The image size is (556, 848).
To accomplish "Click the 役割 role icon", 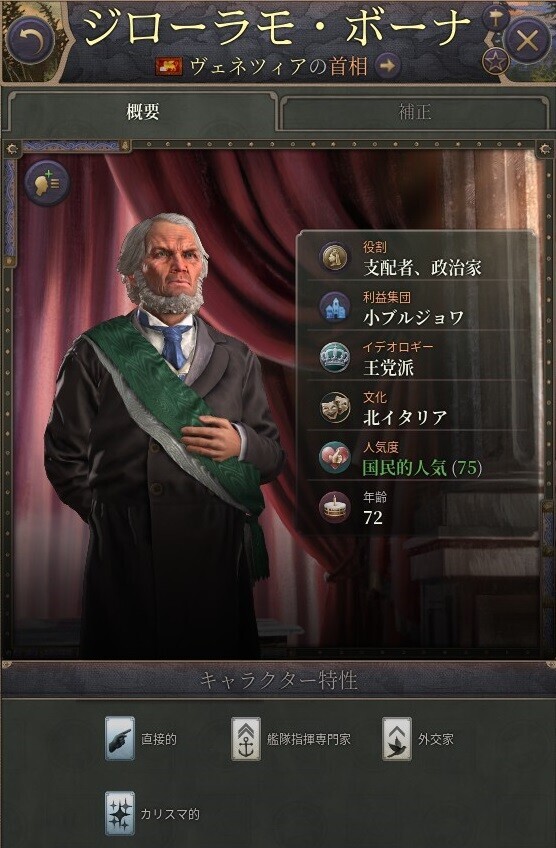I will [335, 257].
